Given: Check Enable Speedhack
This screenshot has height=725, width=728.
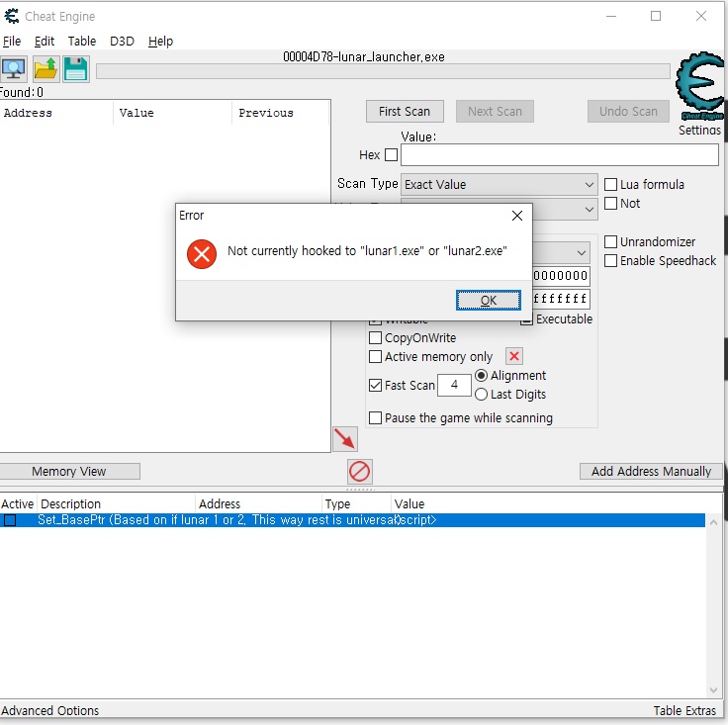Looking at the screenshot, I should (x=610, y=260).
